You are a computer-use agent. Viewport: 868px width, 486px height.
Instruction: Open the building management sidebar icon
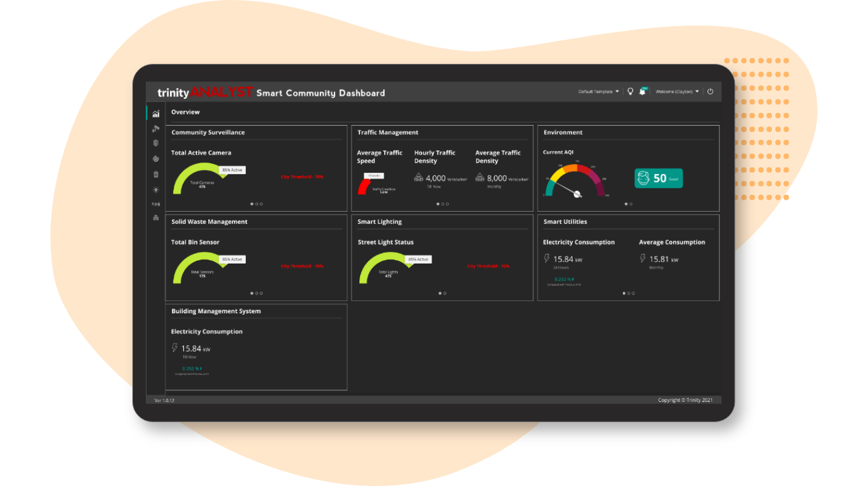coord(156,218)
